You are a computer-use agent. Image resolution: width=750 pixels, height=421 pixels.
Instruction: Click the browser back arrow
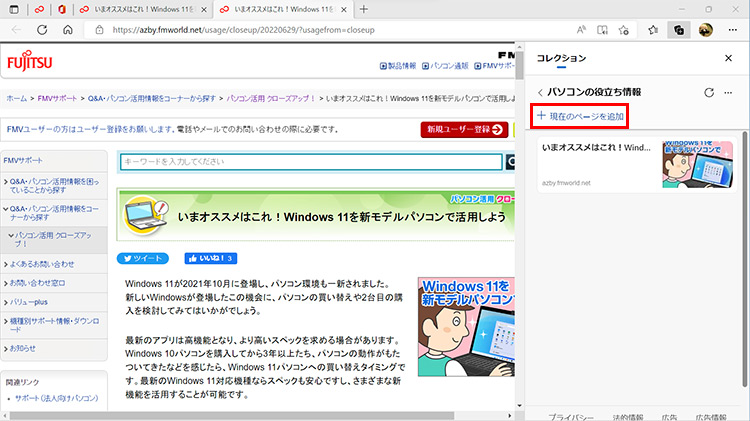(x=15, y=31)
